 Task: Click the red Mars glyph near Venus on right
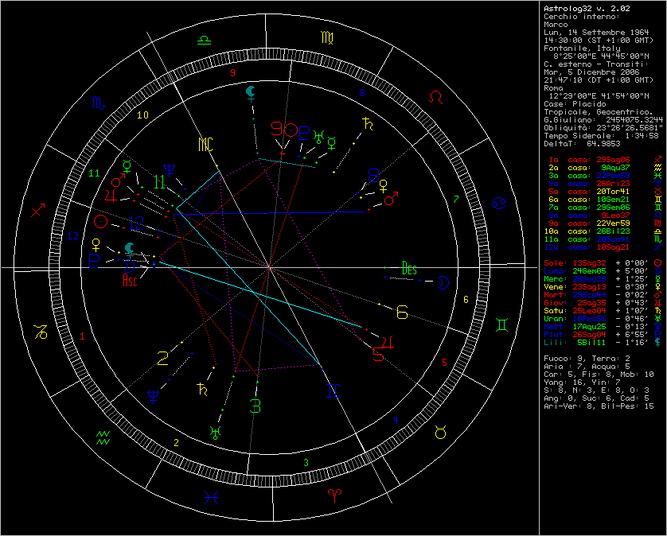point(391,200)
